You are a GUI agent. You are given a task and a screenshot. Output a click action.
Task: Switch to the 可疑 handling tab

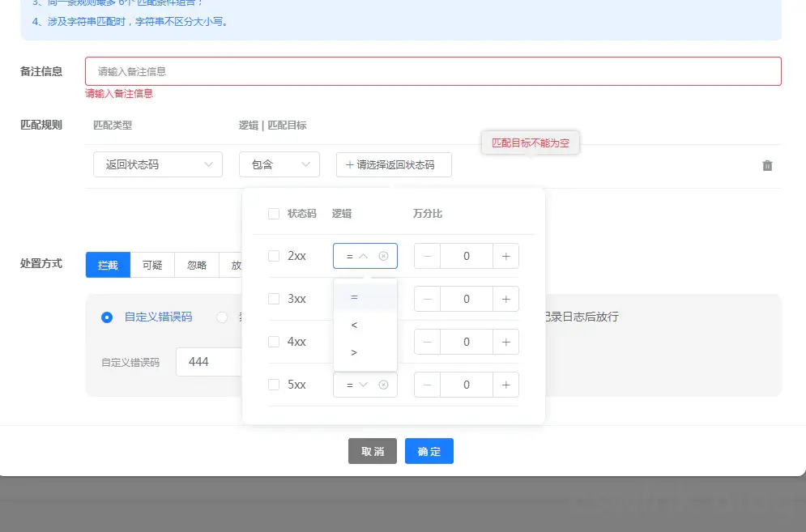coord(152,265)
